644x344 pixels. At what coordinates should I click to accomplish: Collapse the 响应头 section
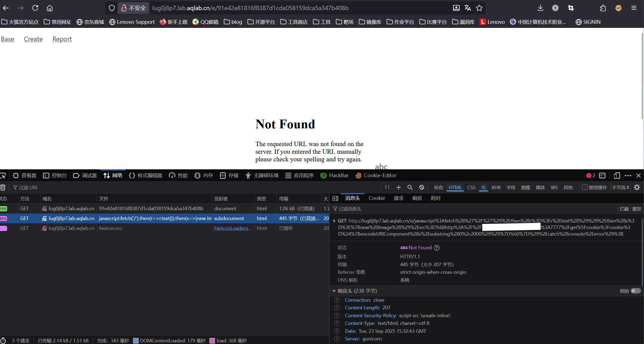(334, 291)
